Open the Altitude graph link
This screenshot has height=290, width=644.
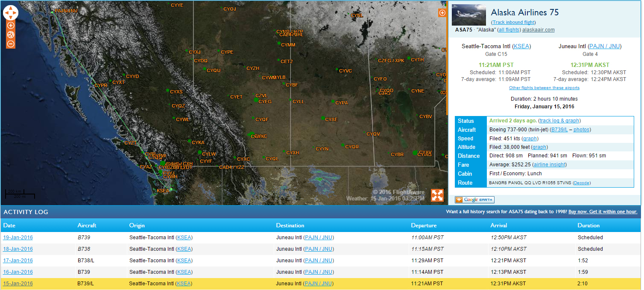540,147
